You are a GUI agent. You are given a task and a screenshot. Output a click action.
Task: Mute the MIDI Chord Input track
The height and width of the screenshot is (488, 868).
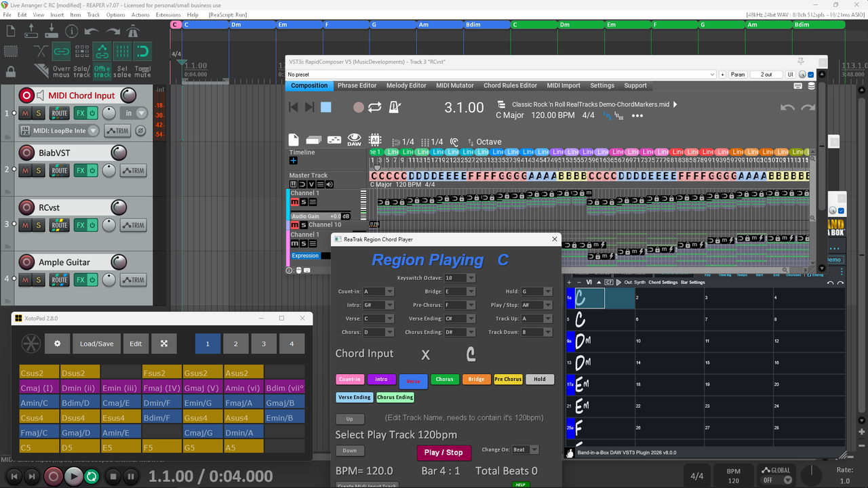(x=25, y=113)
